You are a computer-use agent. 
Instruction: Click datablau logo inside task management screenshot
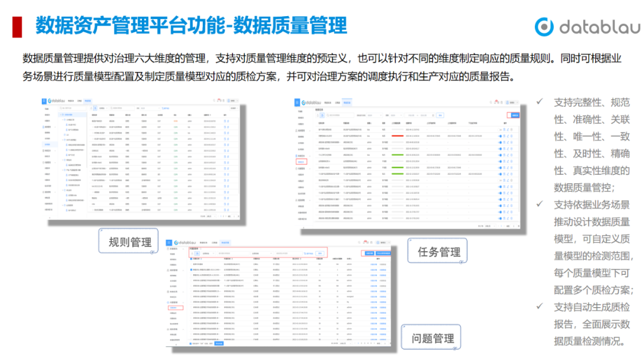point(312,103)
